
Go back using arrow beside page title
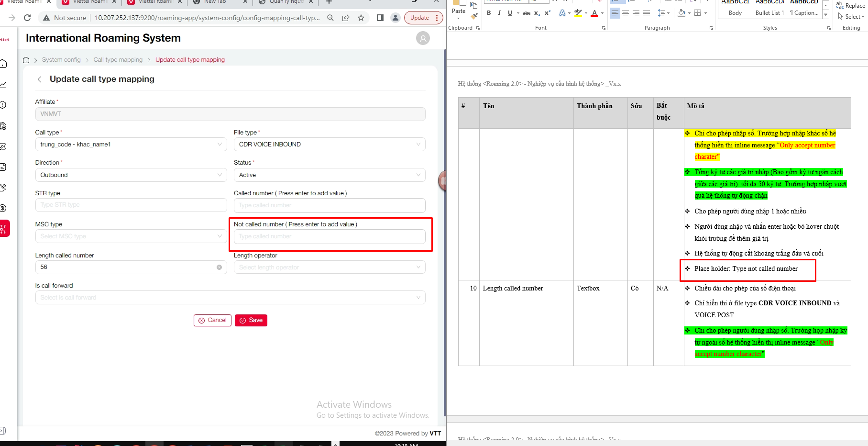[x=40, y=79]
